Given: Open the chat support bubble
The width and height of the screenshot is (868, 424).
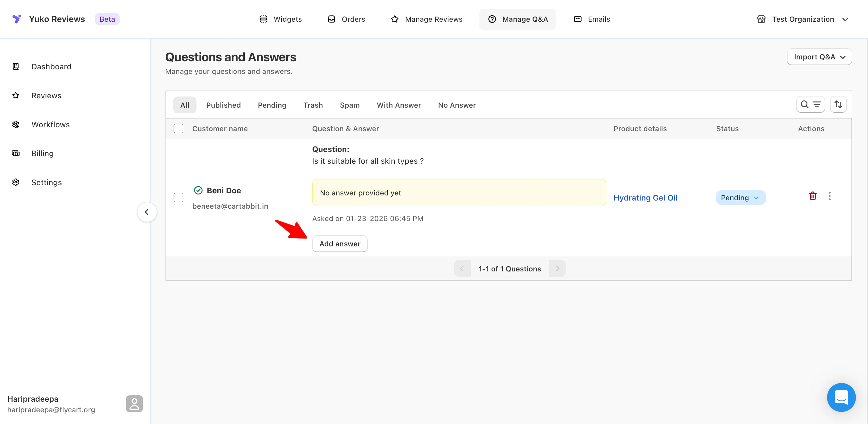Looking at the screenshot, I should tap(841, 397).
